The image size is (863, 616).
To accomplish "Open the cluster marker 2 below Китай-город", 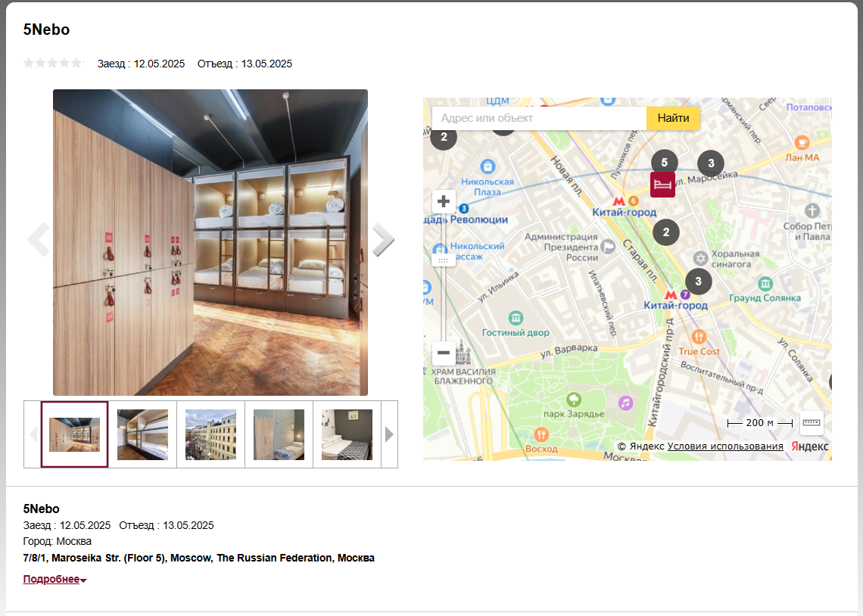I will 666,232.
